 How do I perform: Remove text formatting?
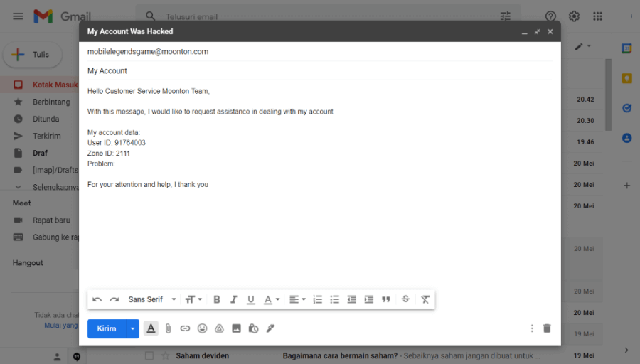coord(425,299)
